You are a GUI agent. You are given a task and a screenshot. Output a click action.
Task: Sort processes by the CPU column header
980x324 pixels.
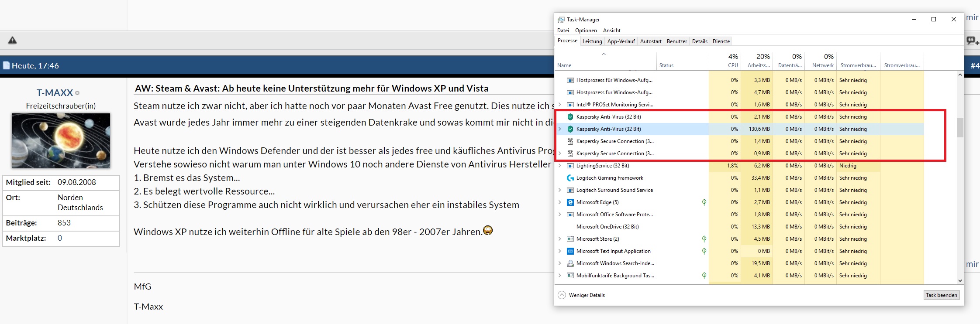(725, 61)
